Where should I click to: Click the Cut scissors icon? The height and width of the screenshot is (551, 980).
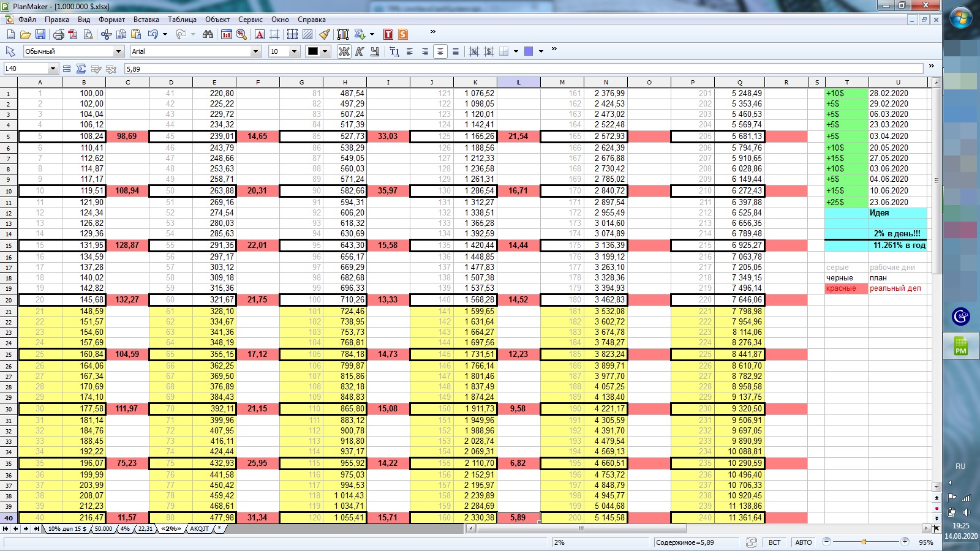point(106,34)
